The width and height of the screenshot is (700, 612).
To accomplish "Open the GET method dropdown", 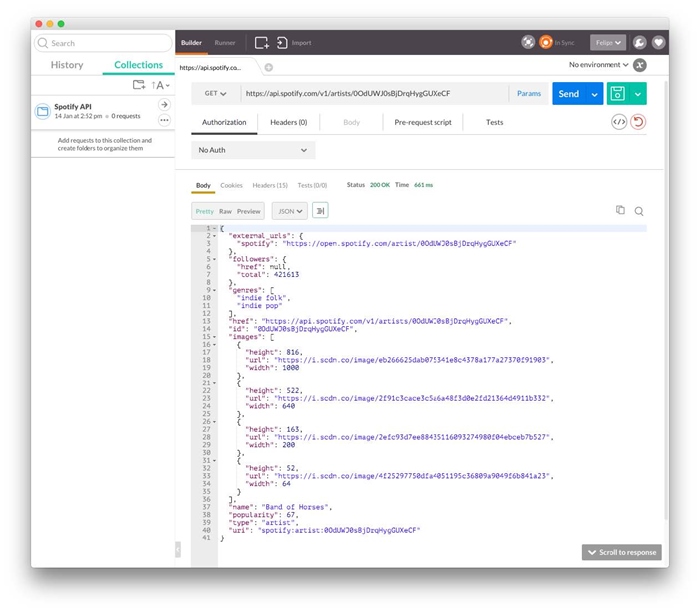I will (x=215, y=94).
